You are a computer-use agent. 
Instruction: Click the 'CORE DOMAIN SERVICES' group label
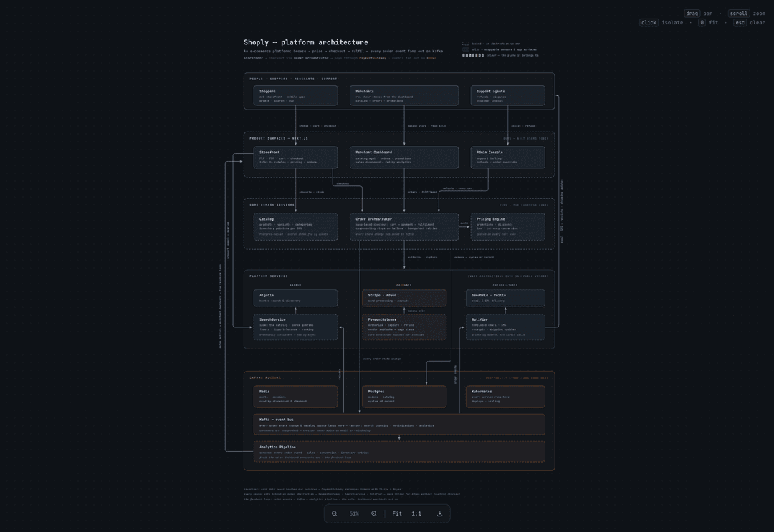(x=272, y=205)
